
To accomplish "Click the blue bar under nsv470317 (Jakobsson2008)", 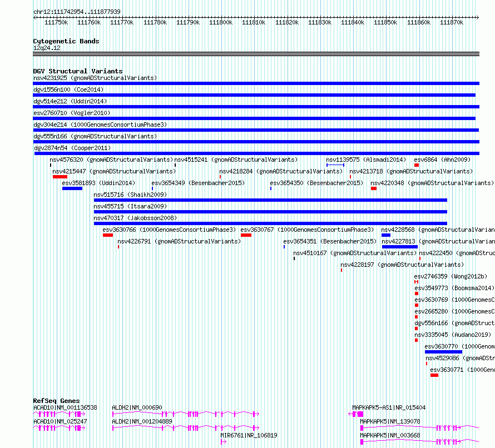I will pos(270,223).
